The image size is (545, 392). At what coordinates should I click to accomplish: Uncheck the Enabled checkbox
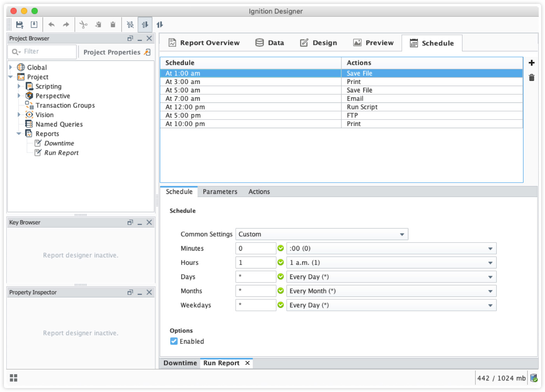pos(174,341)
